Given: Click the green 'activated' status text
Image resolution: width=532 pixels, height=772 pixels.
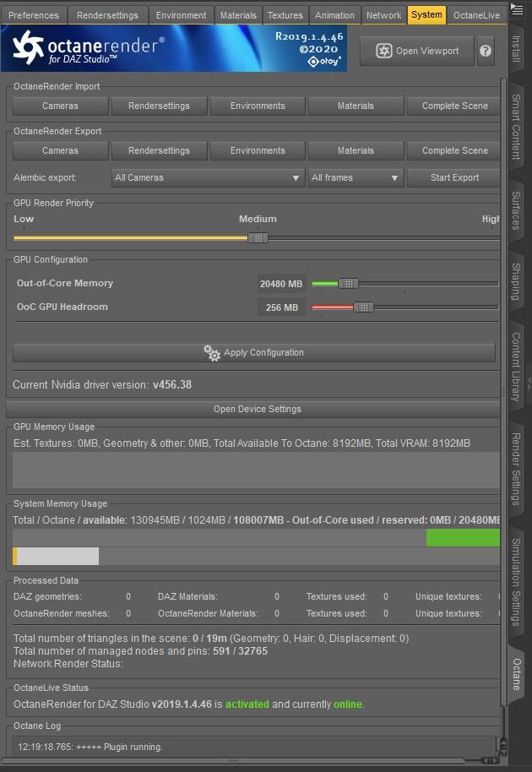Looking at the screenshot, I should point(247,704).
